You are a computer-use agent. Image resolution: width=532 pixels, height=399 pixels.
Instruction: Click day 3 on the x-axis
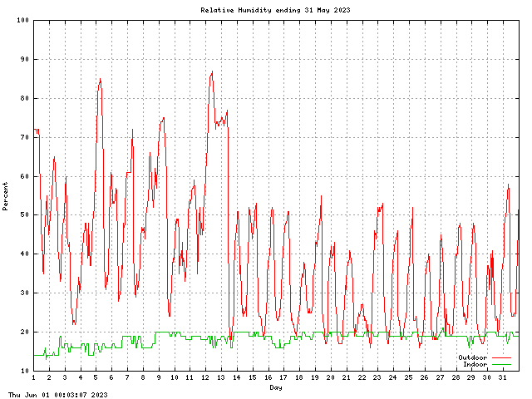click(x=65, y=377)
